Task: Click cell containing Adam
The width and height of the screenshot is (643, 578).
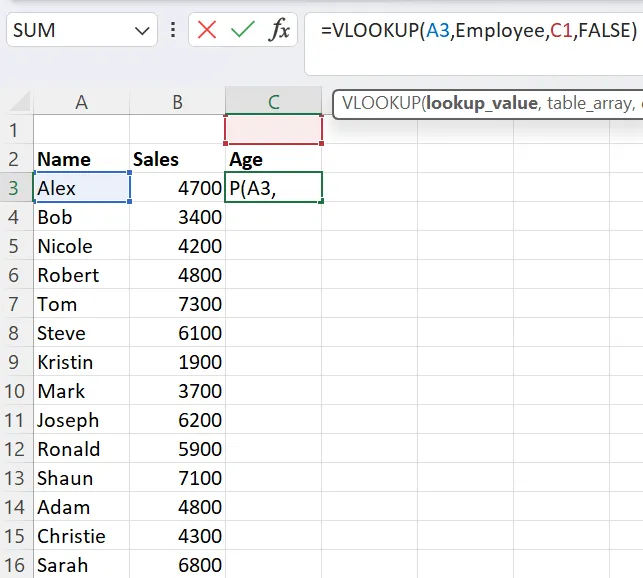Action: click(x=81, y=507)
